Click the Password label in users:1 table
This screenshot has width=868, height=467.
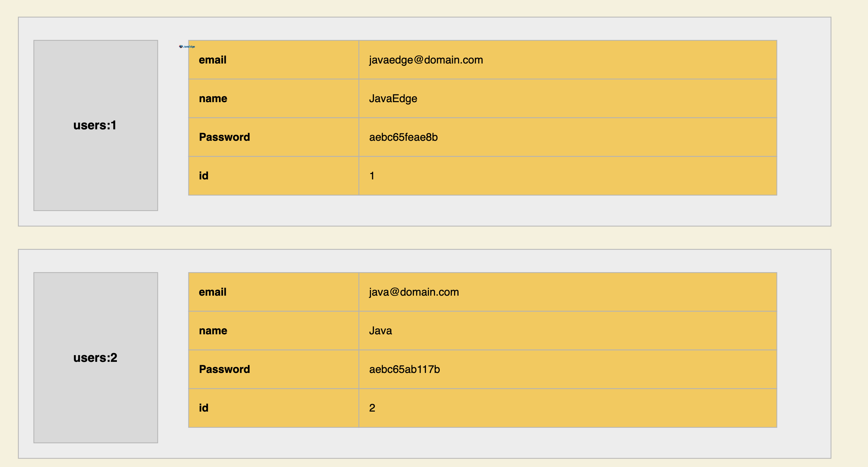[x=224, y=137]
